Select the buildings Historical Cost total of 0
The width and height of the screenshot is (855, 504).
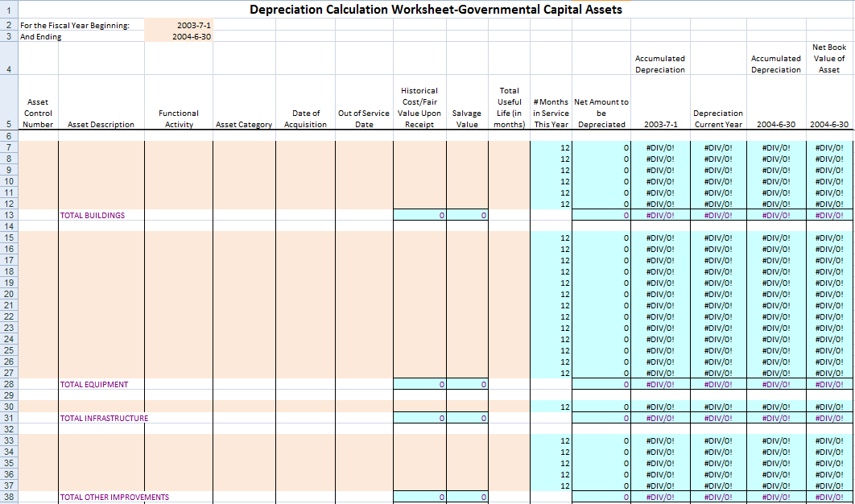(419, 215)
